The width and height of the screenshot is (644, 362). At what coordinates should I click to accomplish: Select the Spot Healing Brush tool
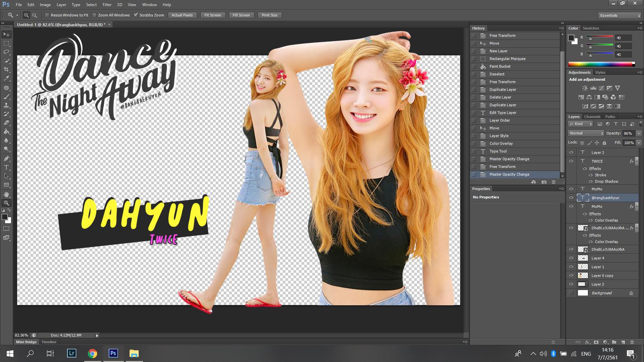(x=6, y=88)
